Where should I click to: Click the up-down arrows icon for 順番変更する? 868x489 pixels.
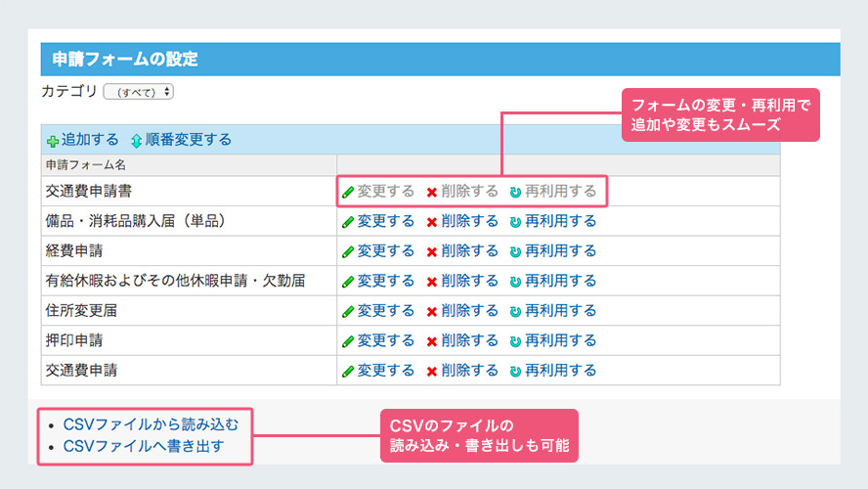coord(136,141)
